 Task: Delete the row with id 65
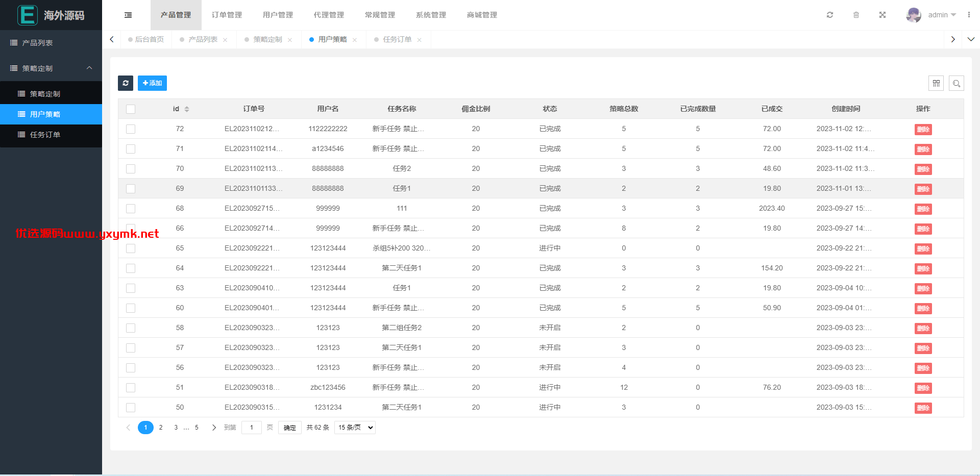pos(923,249)
